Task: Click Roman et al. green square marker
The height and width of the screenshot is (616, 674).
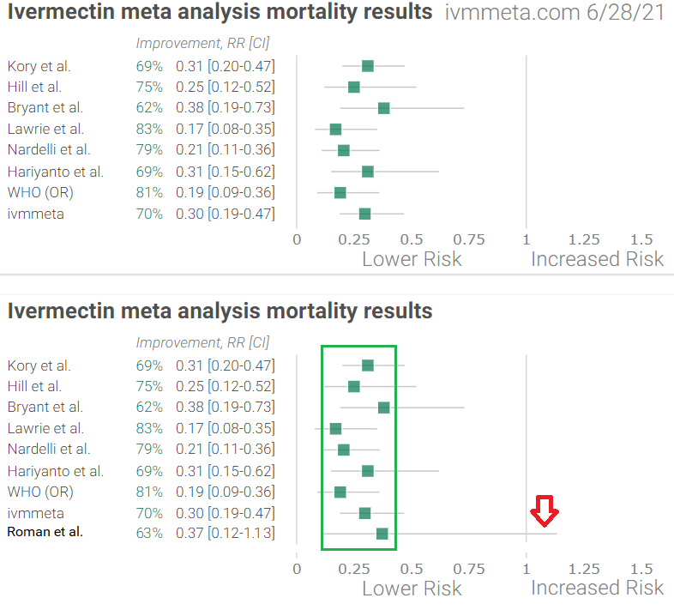Action: [x=382, y=534]
